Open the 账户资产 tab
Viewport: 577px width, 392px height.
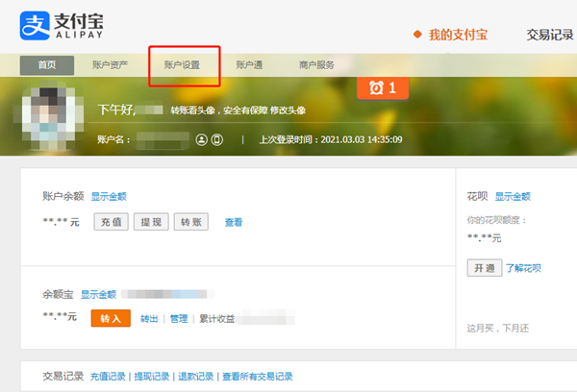click(110, 65)
